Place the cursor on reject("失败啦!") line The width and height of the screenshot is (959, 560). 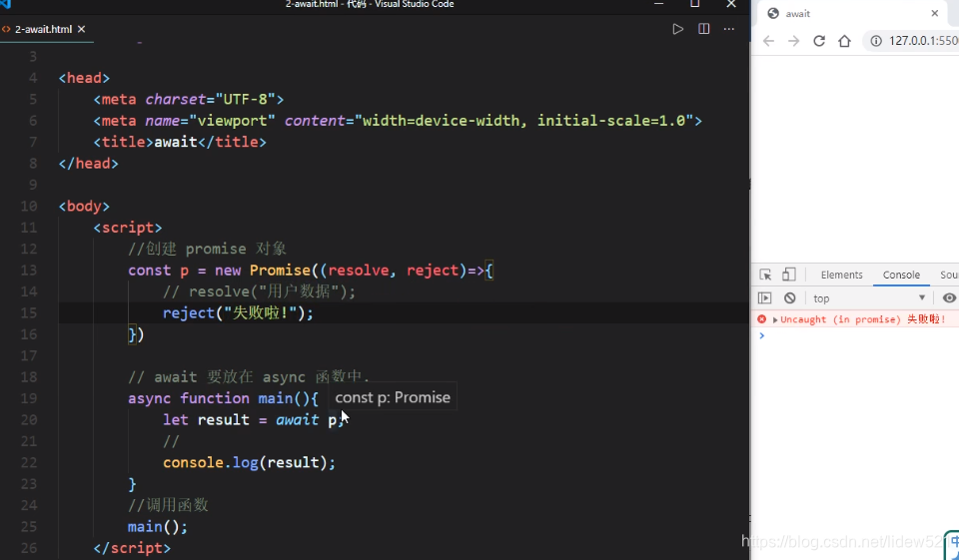[238, 313]
